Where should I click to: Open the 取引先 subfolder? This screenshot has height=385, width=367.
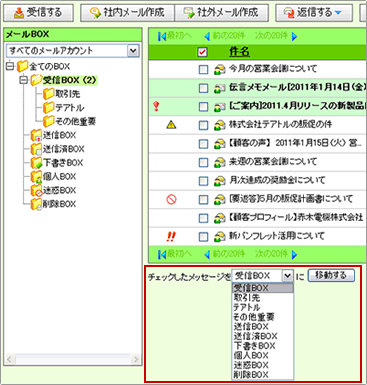click(68, 94)
